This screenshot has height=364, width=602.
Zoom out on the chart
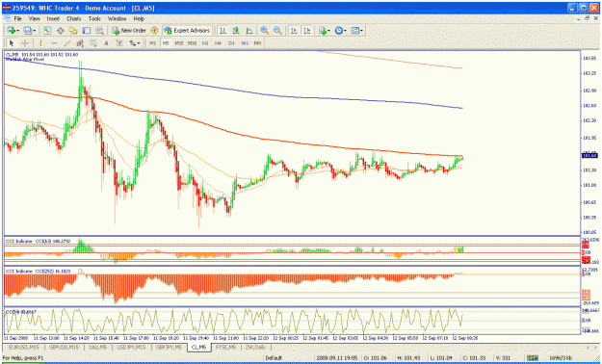(277, 31)
